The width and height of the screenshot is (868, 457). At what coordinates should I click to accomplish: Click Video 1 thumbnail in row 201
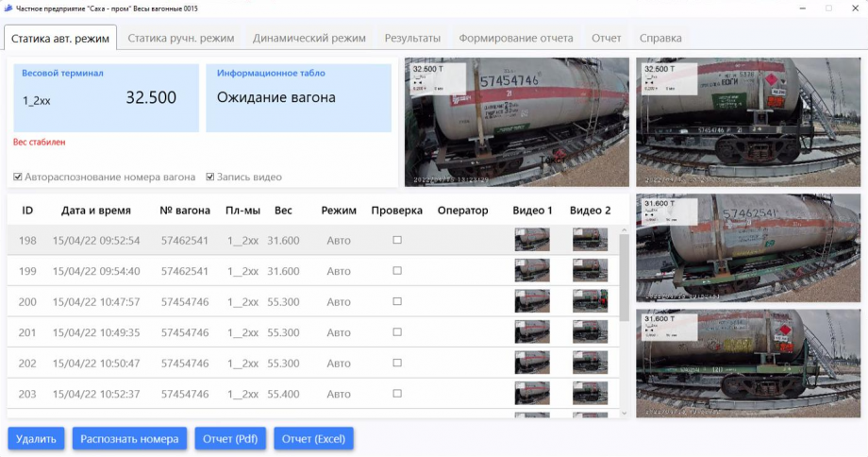532,332
